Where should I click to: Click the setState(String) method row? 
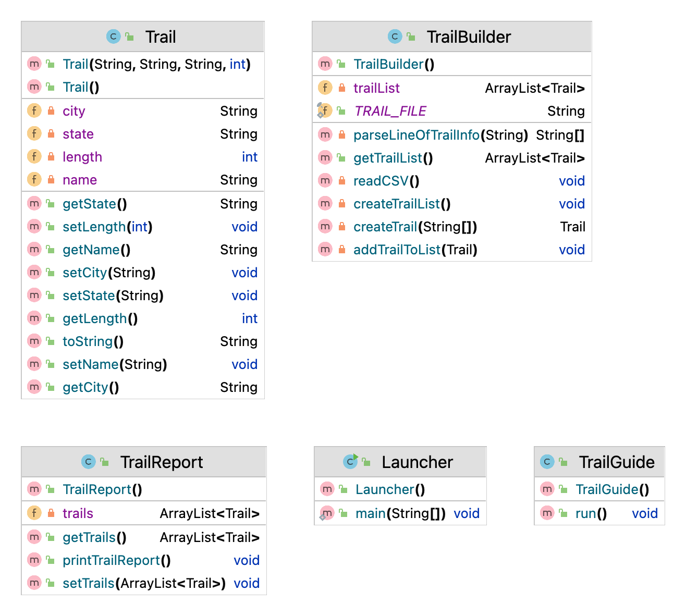point(143,295)
